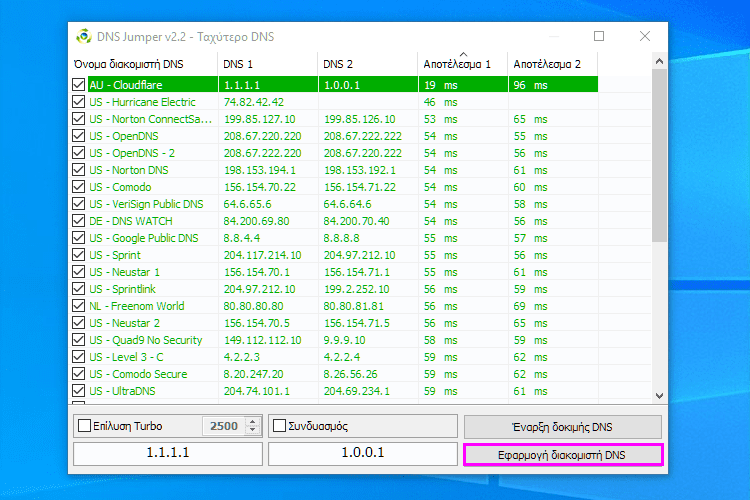Close the DNS Jumper window
The width and height of the screenshot is (750, 500).
coord(645,36)
